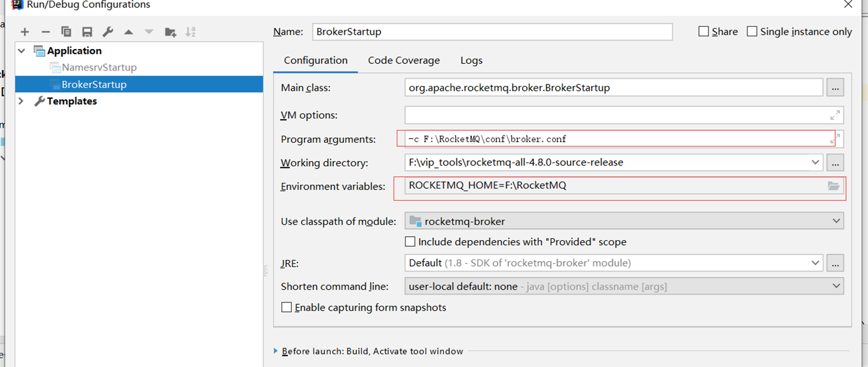868x367 pixels.
Task: Open edit templates wrench icon
Action: (x=108, y=32)
